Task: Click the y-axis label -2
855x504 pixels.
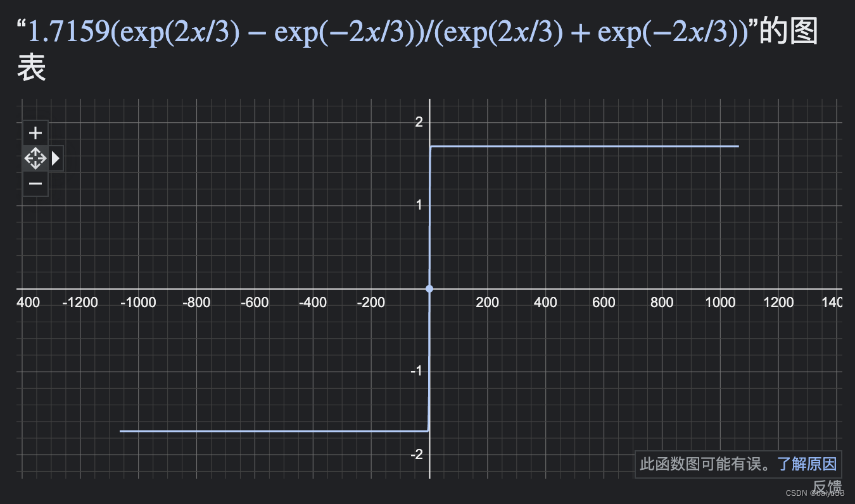Action: click(416, 455)
